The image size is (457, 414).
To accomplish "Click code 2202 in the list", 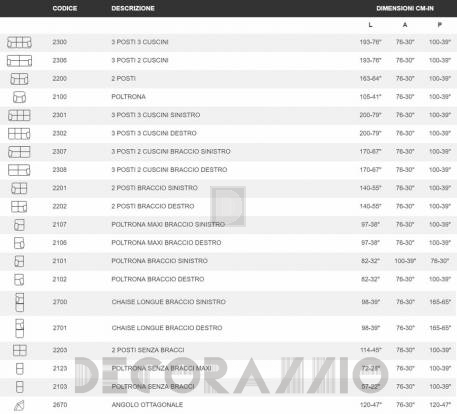I will (60, 206).
